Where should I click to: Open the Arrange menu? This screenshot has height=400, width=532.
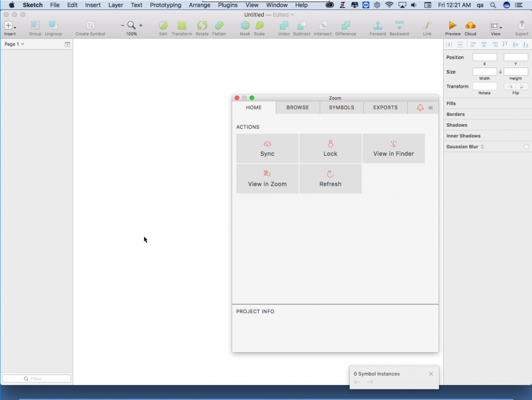point(199,5)
